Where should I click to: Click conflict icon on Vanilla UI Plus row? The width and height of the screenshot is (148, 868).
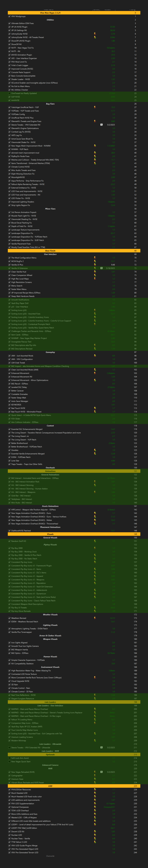click(x=95, y=264)
